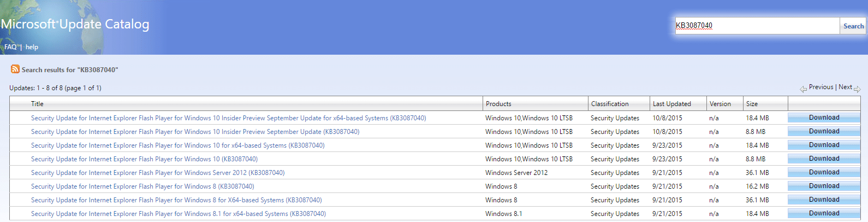The width and height of the screenshot is (868, 222).
Task: Open the FAQ link
Action: 10,47
